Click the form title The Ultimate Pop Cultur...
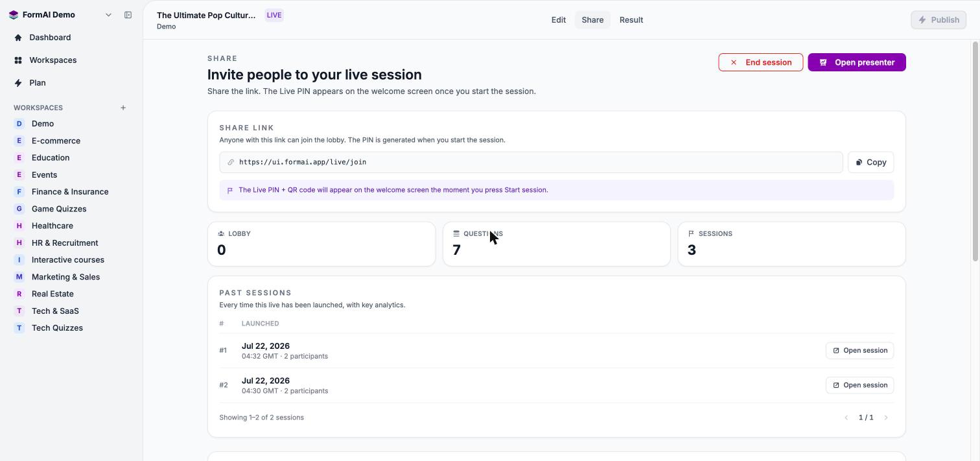Image resolution: width=980 pixels, height=461 pixels. pyautogui.click(x=206, y=15)
